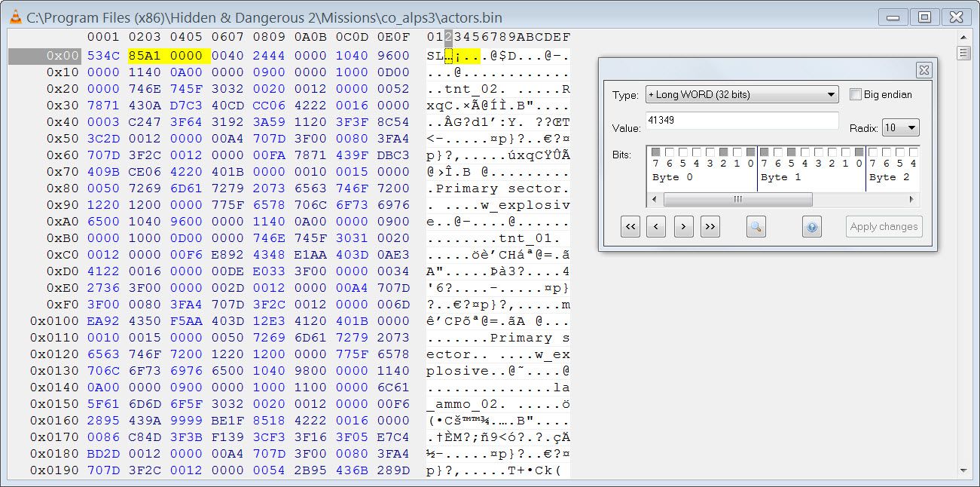The width and height of the screenshot is (980, 487).
Task: Toggle bit 2 checkbox of Byte 0
Action: coord(723,152)
